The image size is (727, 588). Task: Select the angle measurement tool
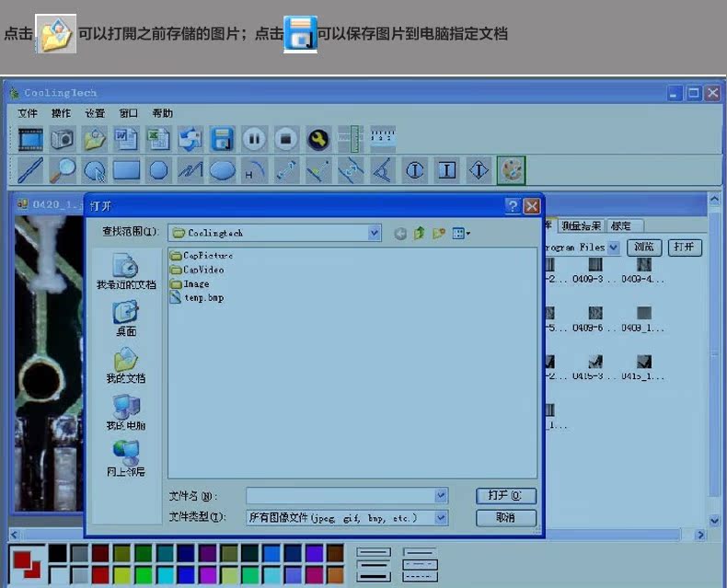pyautogui.click(x=381, y=170)
